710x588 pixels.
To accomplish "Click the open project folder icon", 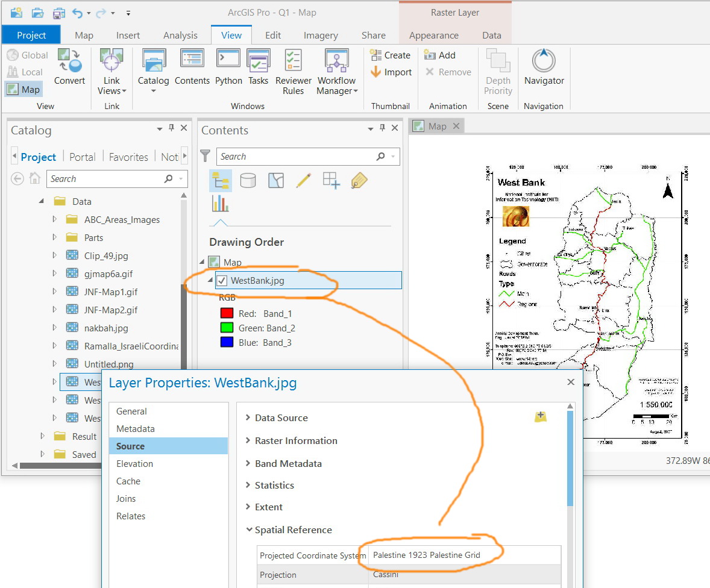I will [37, 13].
